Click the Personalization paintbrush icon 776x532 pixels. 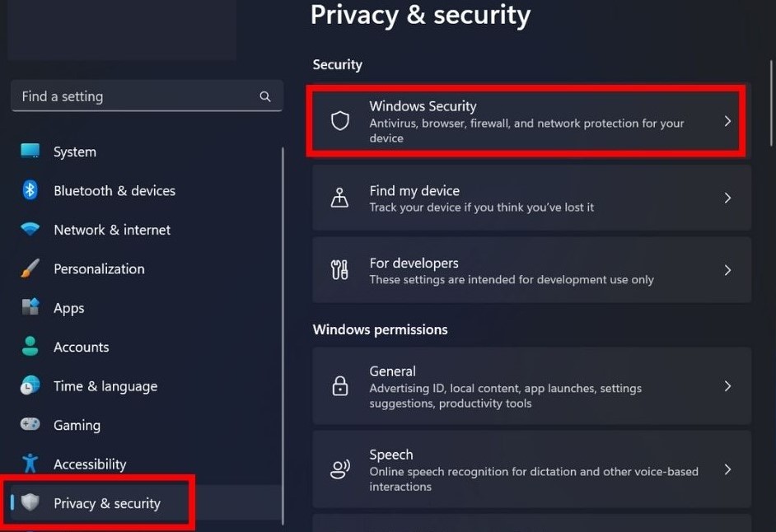tap(30, 268)
